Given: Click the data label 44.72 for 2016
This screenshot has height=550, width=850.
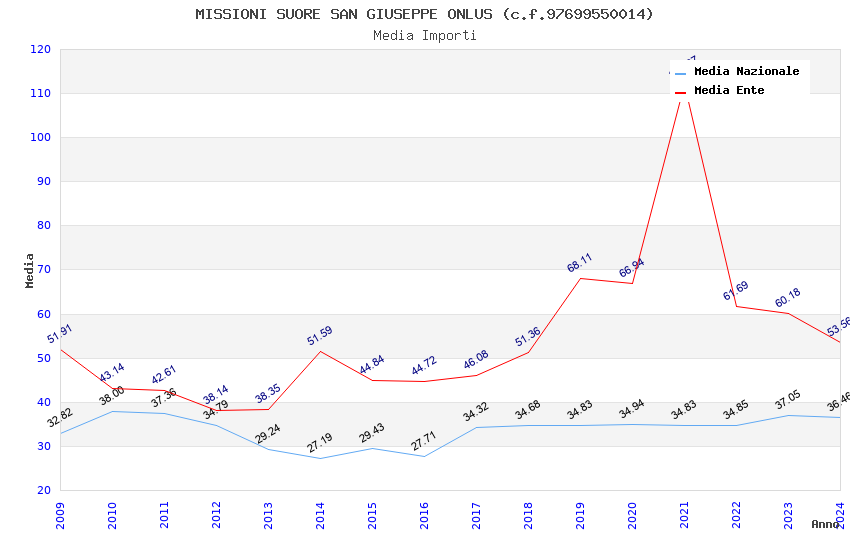Looking at the screenshot, I should (424, 366).
